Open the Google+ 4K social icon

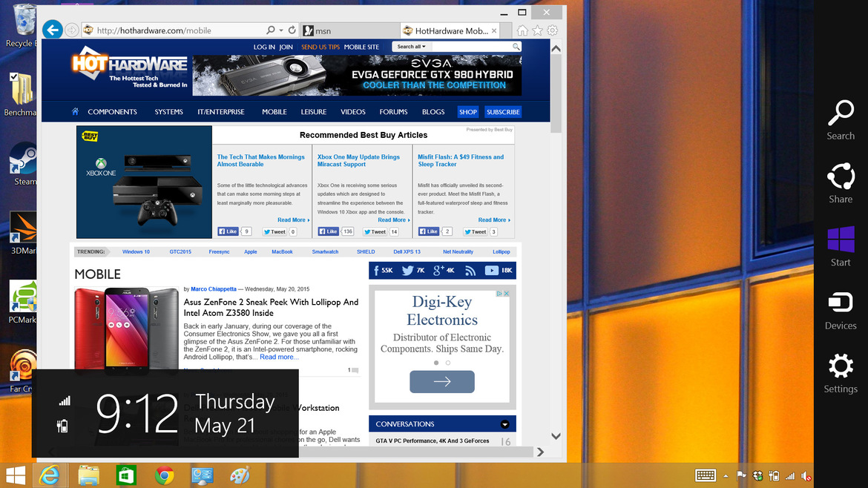tap(444, 271)
